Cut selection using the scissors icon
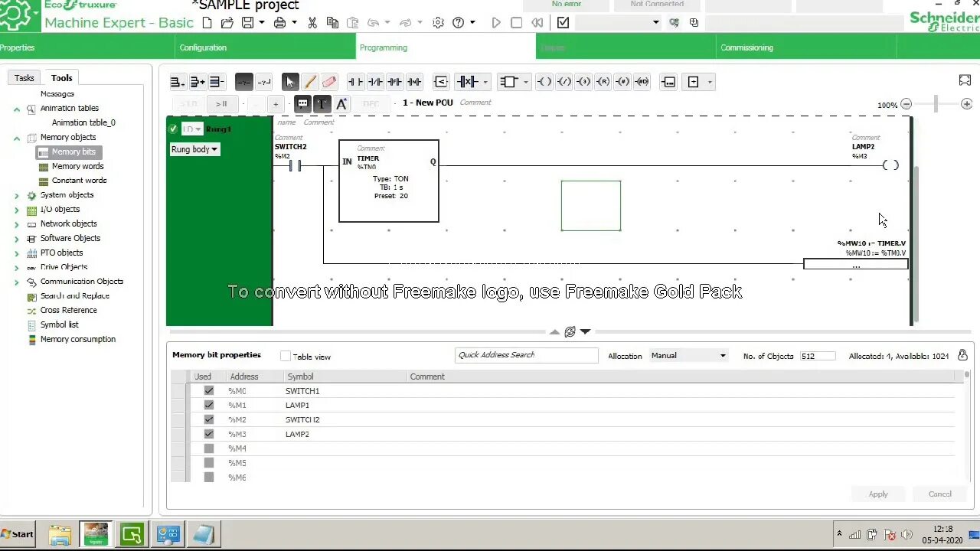The width and height of the screenshot is (980, 551). (x=312, y=22)
